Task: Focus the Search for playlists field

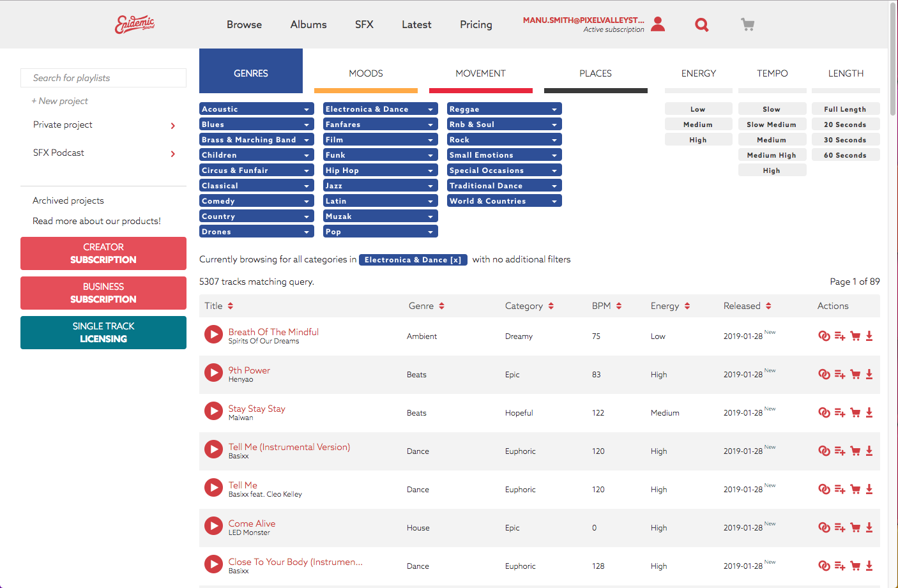Action: click(x=103, y=78)
